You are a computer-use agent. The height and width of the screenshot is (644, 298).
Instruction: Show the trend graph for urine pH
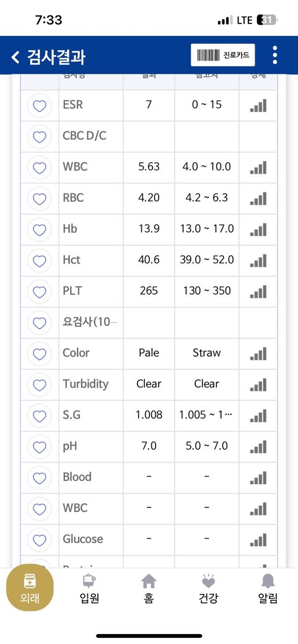pyautogui.click(x=258, y=446)
